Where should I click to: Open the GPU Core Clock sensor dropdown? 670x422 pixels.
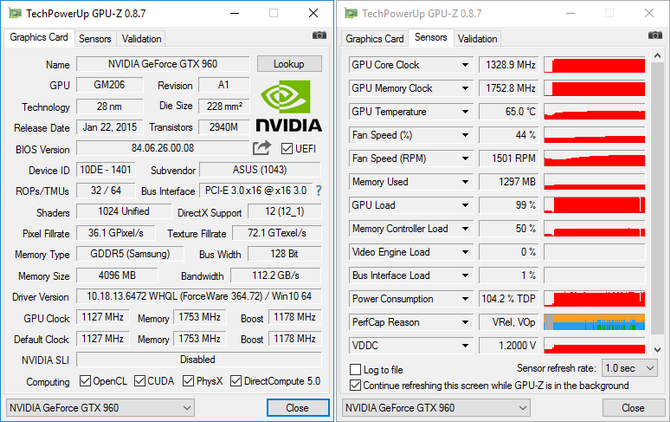[x=465, y=65]
